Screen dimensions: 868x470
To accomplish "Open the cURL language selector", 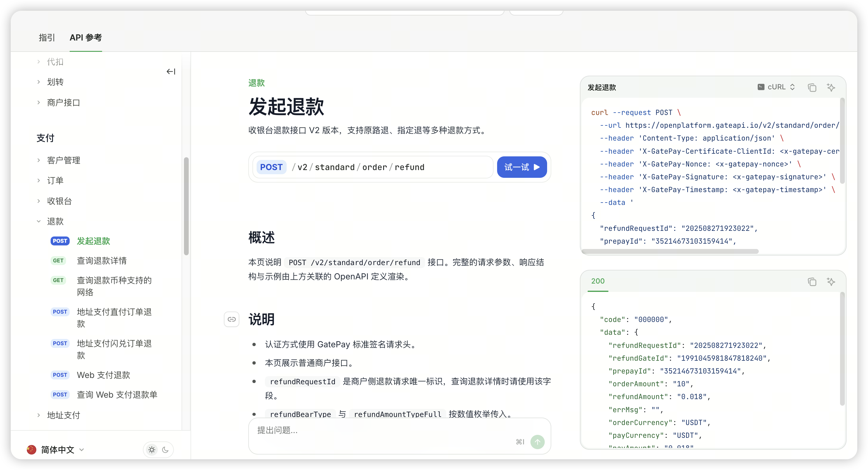I will [x=776, y=87].
